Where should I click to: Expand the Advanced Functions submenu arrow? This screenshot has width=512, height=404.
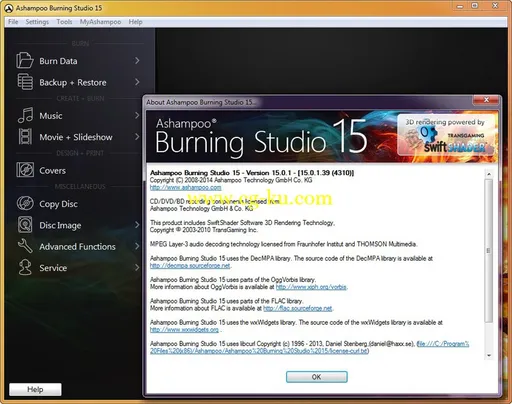137,246
